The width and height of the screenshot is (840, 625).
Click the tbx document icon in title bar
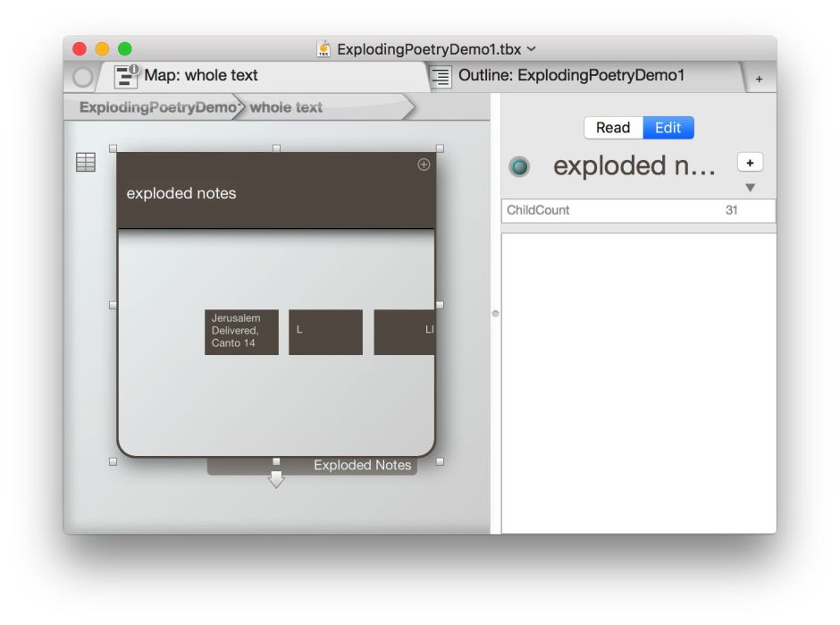[324, 49]
